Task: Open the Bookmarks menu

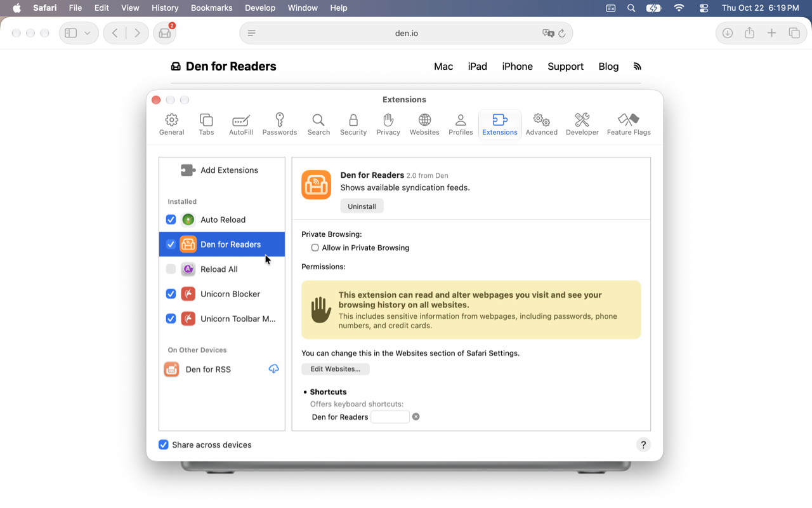Action: (212, 8)
